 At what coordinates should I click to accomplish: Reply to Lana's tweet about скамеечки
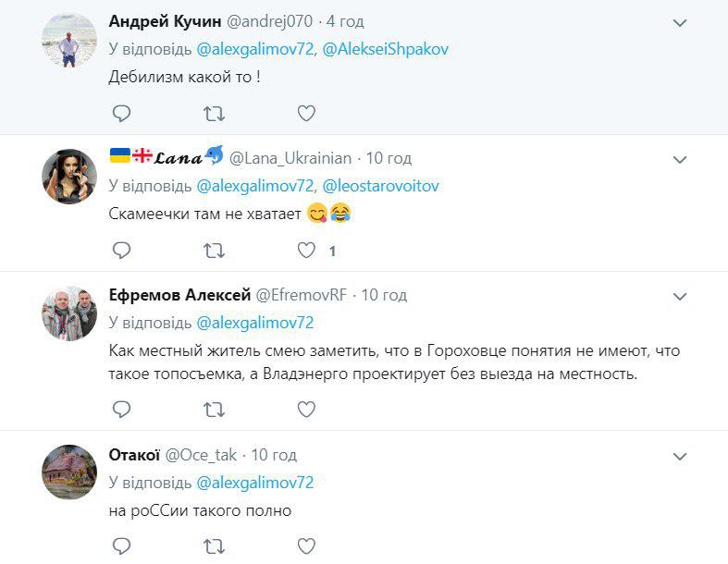click(x=121, y=251)
